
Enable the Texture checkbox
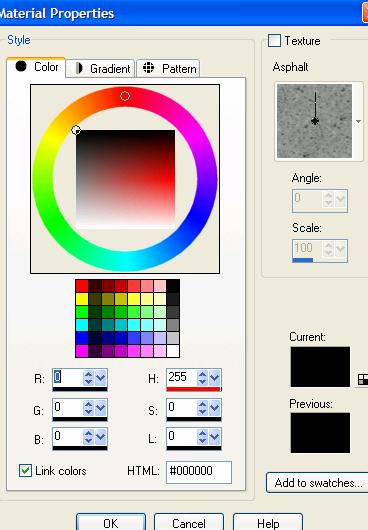tap(274, 41)
